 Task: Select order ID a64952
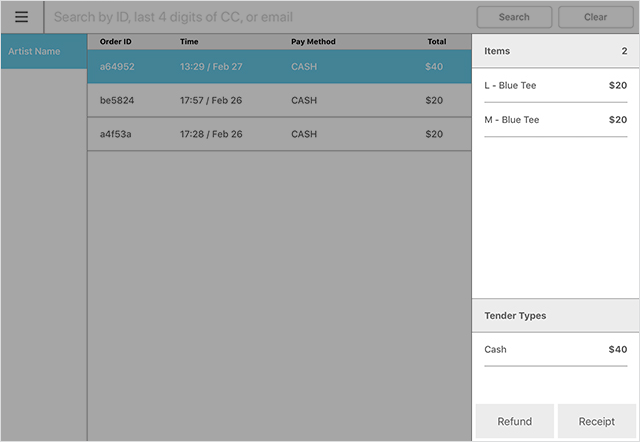coord(117,67)
